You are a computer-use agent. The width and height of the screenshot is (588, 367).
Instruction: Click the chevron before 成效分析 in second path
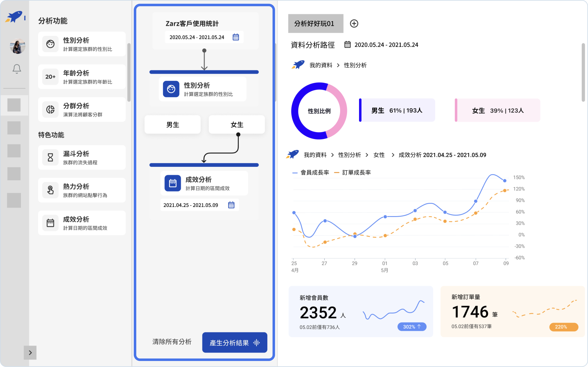pyautogui.click(x=393, y=155)
